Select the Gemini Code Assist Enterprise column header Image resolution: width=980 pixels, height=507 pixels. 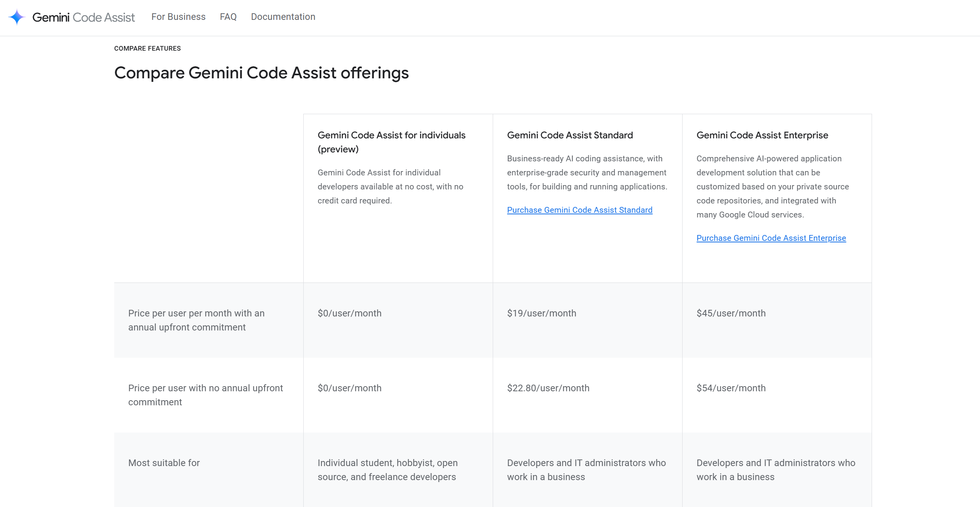762,135
